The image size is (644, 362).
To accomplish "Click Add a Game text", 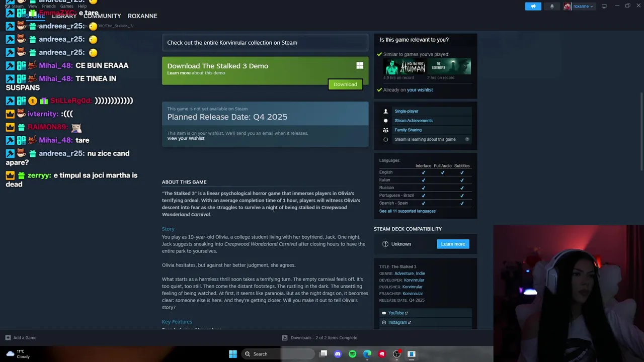I will pyautogui.click(x=25, y=338).
